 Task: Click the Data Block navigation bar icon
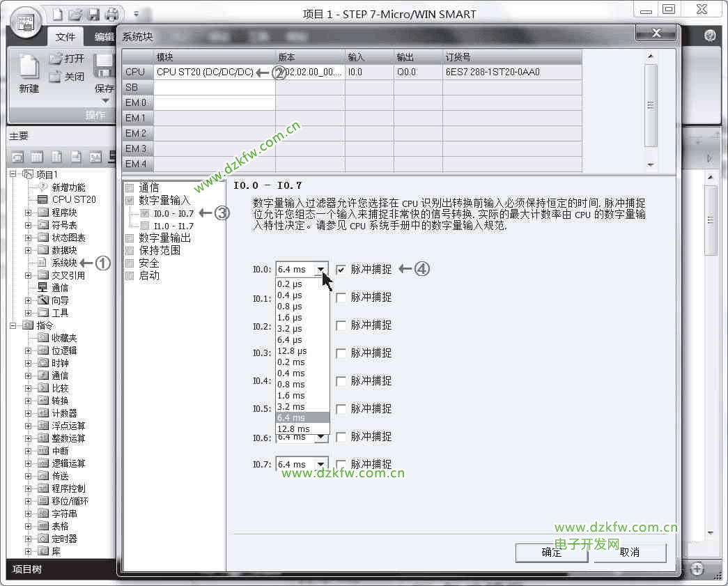pyautogui.click(x=56, y=157)
